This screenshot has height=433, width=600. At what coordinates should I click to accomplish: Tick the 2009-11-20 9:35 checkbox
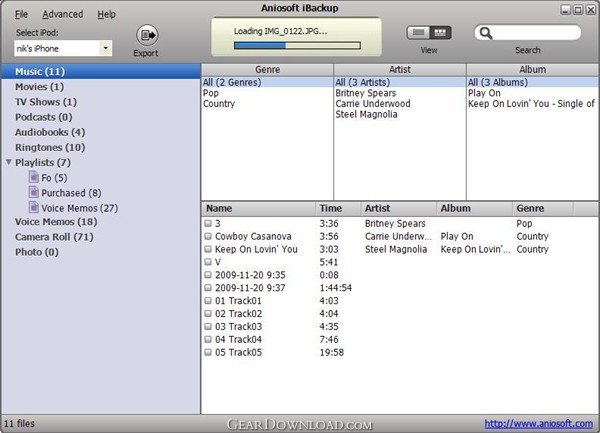pos(208,275)
